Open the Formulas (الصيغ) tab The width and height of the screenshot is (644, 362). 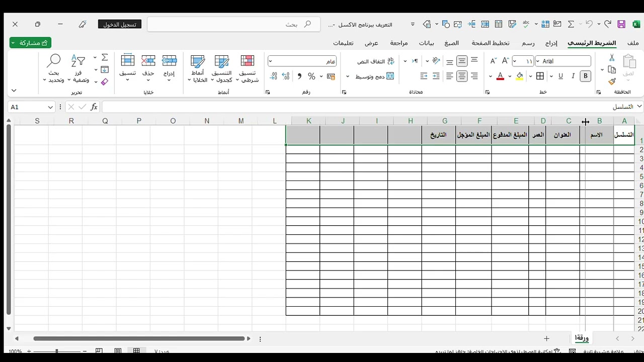pyautogui.click(x=451, y=43)
